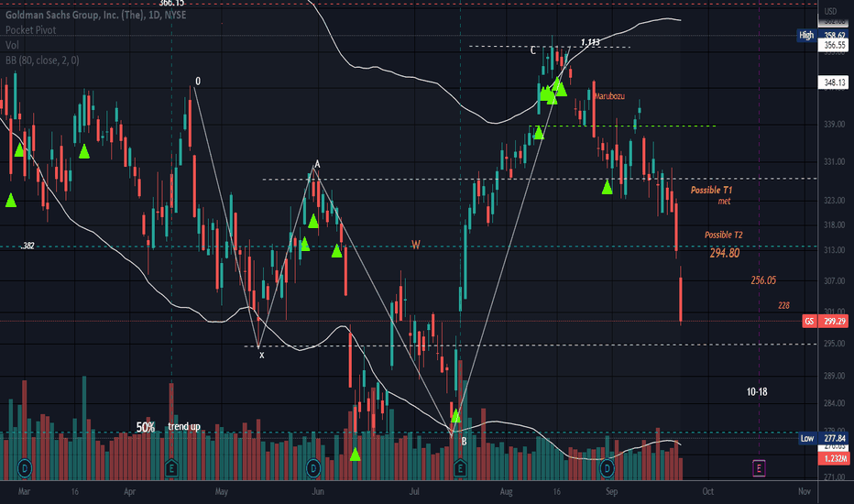Click the purple upcoming earnings E icon
Viewport: 854px width, 504px height.
759,467
